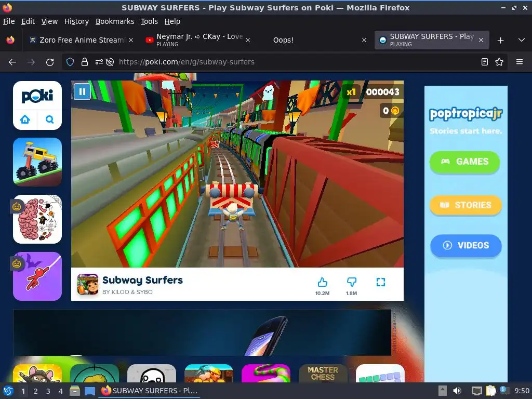Click the STORIES button in the Poptropica ad
Viewport: 532px width, 399px height.
pyautogui.click(x=465, y=205)
